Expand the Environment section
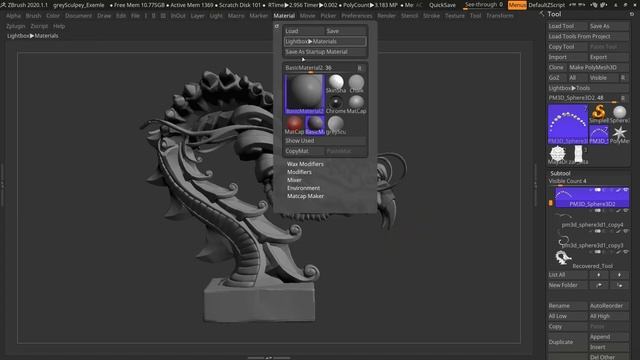This screenshot has width=640, height=360. [x=303, y=188]
